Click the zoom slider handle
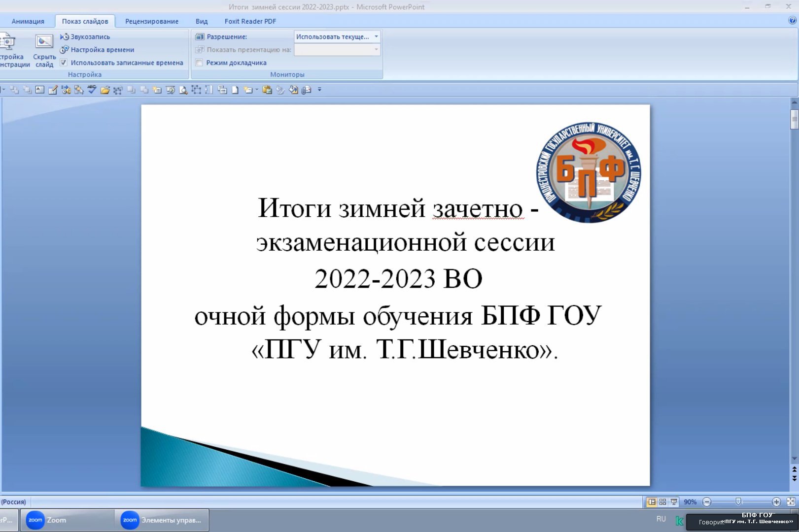Image resolution: width=799 pixels, height=532 pixels. pyautogui.click(x=738, y=501)
